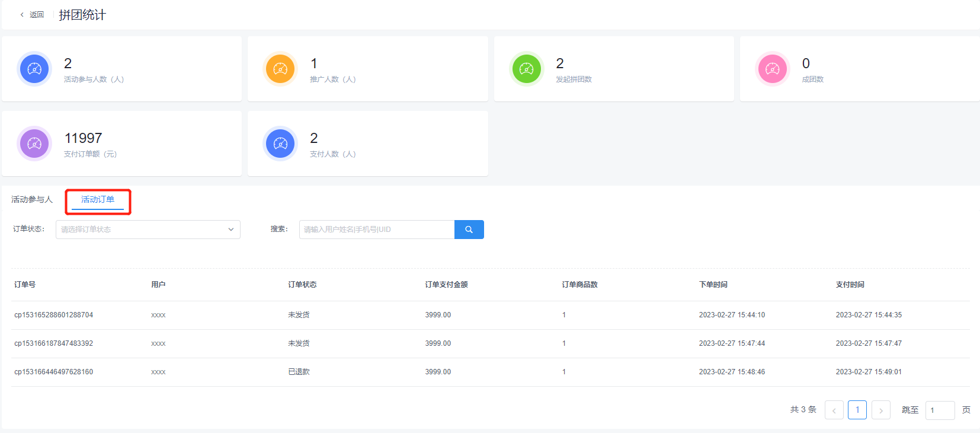Click the blue gauge icon for 活动参与人数
980x433 pixels.
click(34, 69)
